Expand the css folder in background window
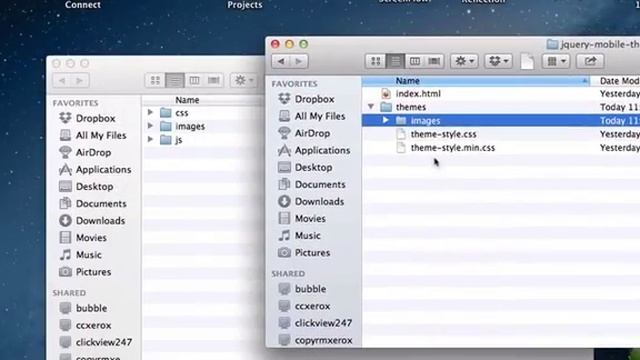Viewport: 640px width, 360px height. (x=150, y=112)
